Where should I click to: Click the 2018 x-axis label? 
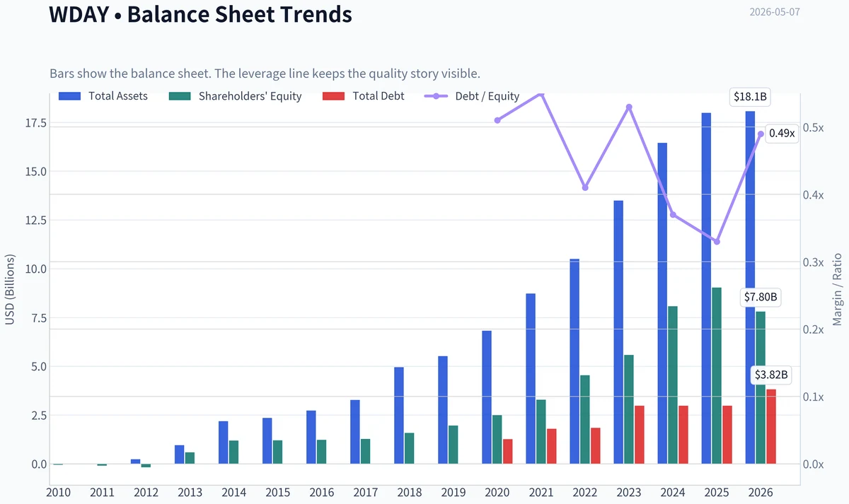click(x=410, y=491)
